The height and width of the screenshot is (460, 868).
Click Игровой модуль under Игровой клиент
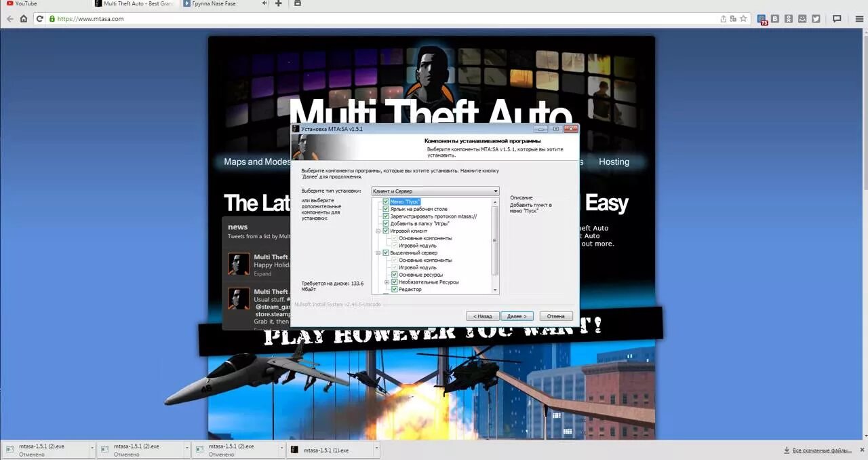(x=417, y=246)
